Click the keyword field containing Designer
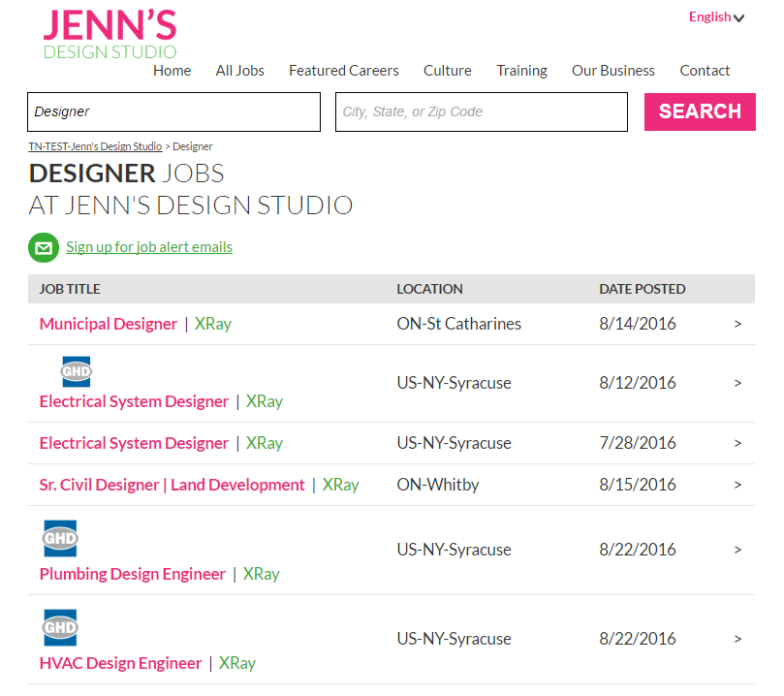 click(x=173, y=112)
